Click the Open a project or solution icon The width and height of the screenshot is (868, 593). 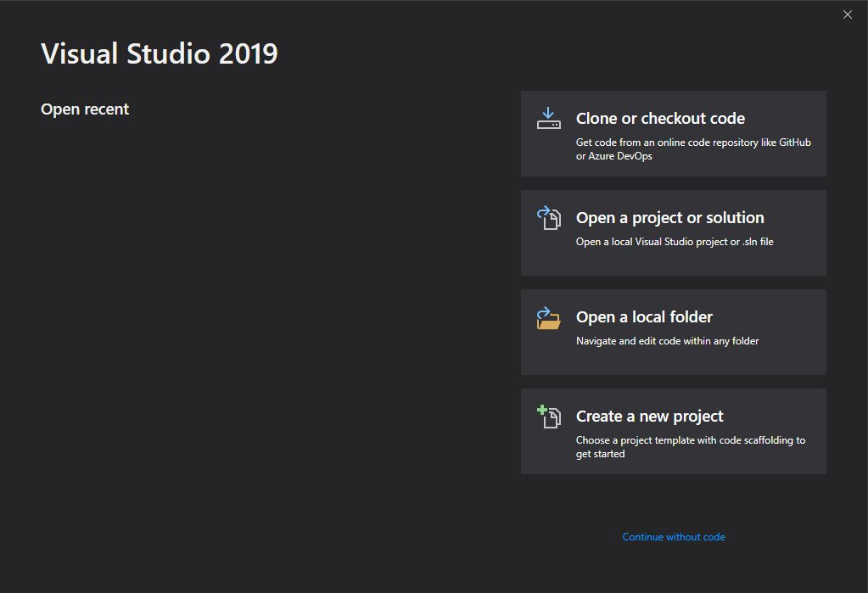click(549, 217)
